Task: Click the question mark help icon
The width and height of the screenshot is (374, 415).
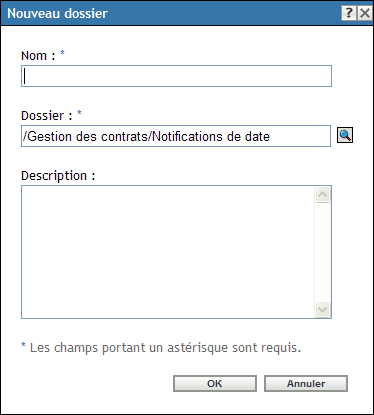Action: 349,13
